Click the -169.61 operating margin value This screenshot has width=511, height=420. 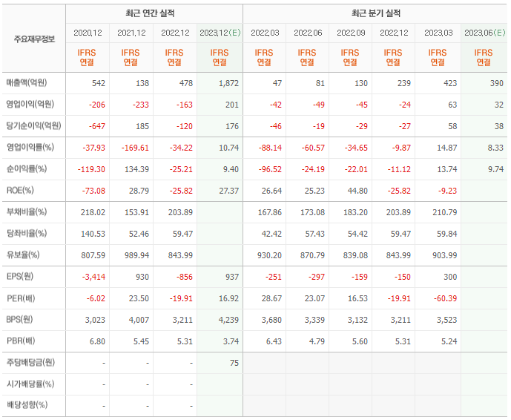pos(135,148)
